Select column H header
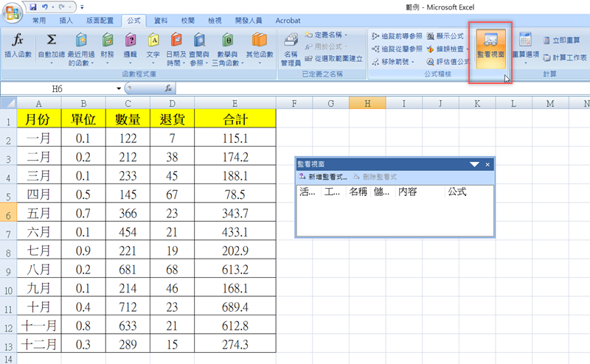Screen dimensions: 590x364 coord(367,104)
